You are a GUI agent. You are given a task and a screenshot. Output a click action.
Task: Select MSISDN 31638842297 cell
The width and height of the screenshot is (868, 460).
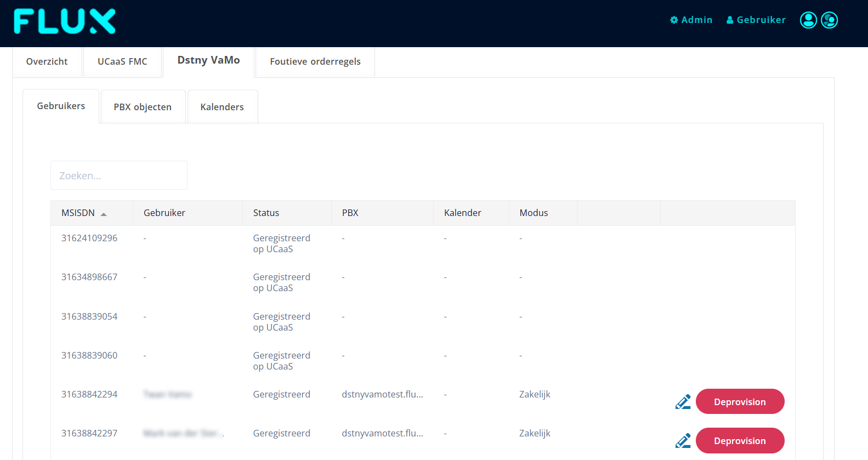point(89,433)
